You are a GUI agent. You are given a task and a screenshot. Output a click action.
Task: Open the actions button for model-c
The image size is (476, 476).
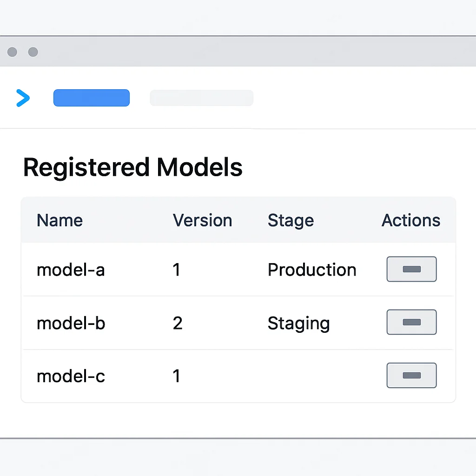[x=411, y=375]
